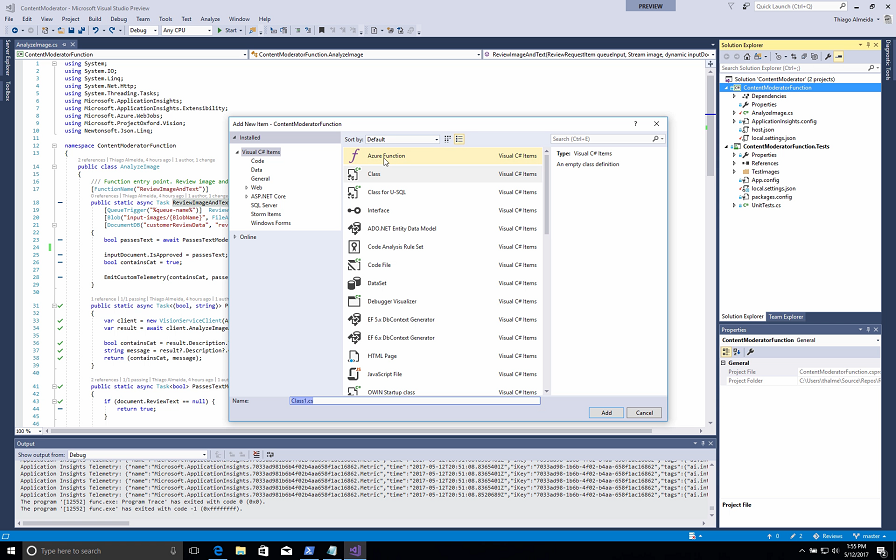Open the Build menu
Image resolution: width=896 pixels, height=560 pixels.
(95, 19)
